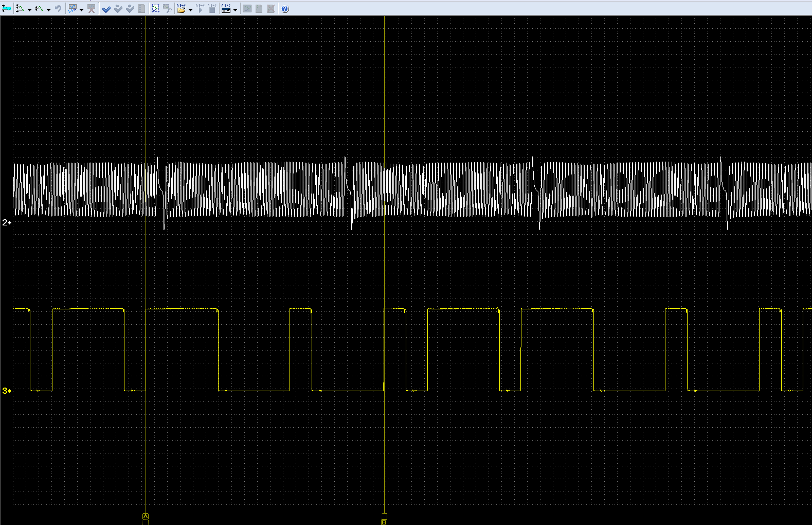Click the A:B+C play button
The height and width of the screenshot is (525, 812).
(200, 9)
